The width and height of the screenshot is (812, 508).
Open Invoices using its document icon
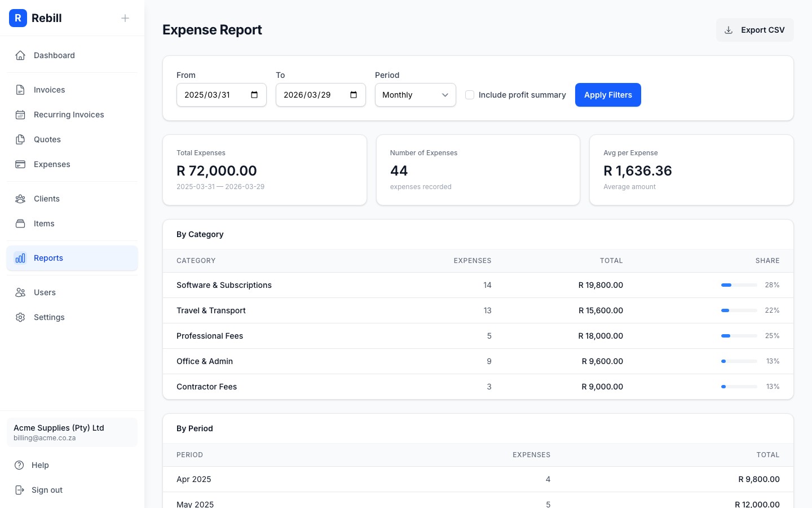click(20, 89)
